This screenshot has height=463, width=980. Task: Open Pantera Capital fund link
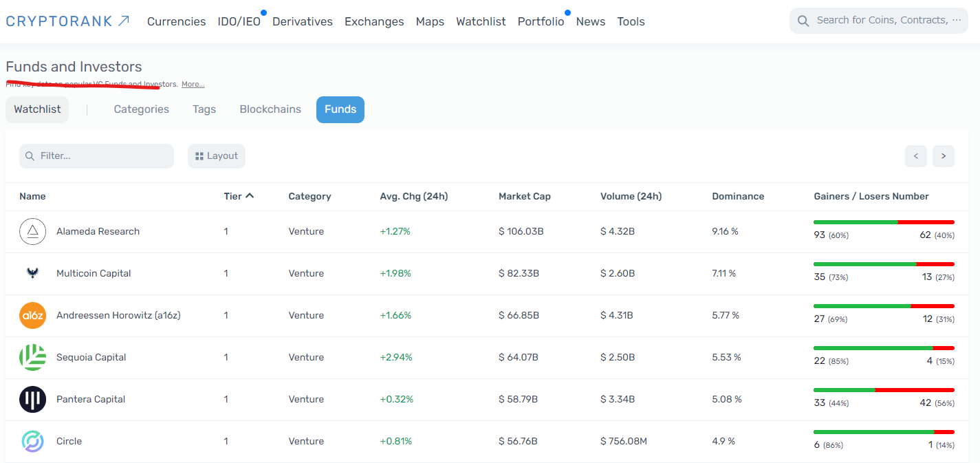(91, 399)
